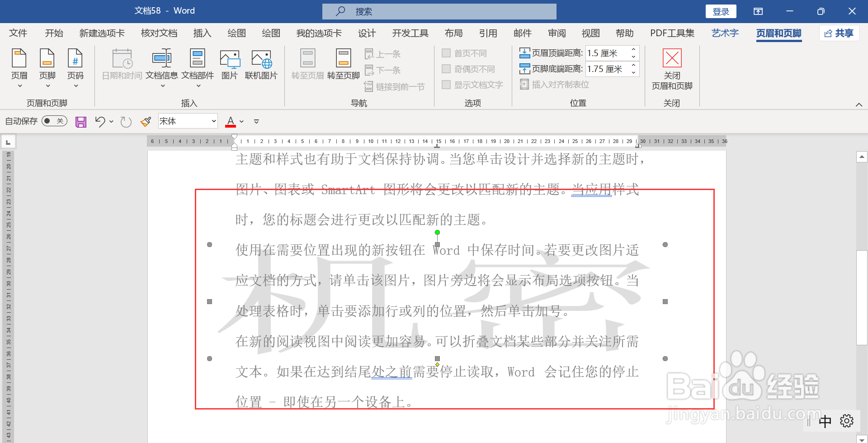Open the 页脚 footer gallery

coord(47,68)
